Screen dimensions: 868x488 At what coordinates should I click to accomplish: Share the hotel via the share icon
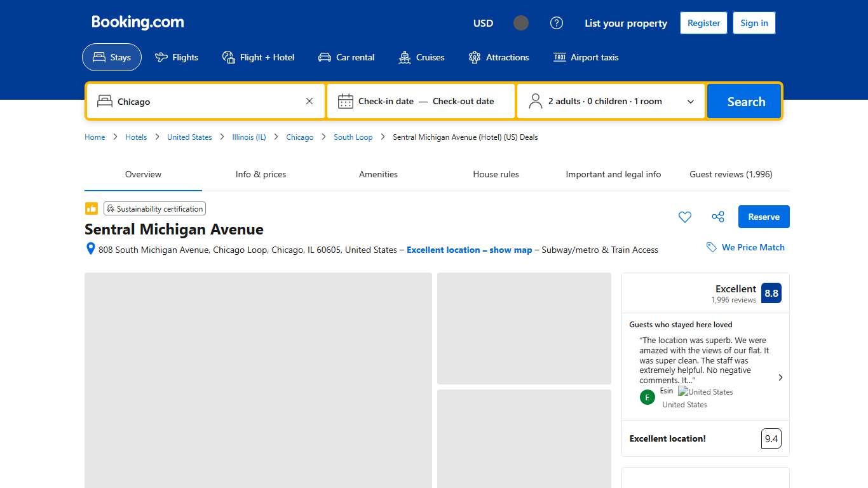717,217
